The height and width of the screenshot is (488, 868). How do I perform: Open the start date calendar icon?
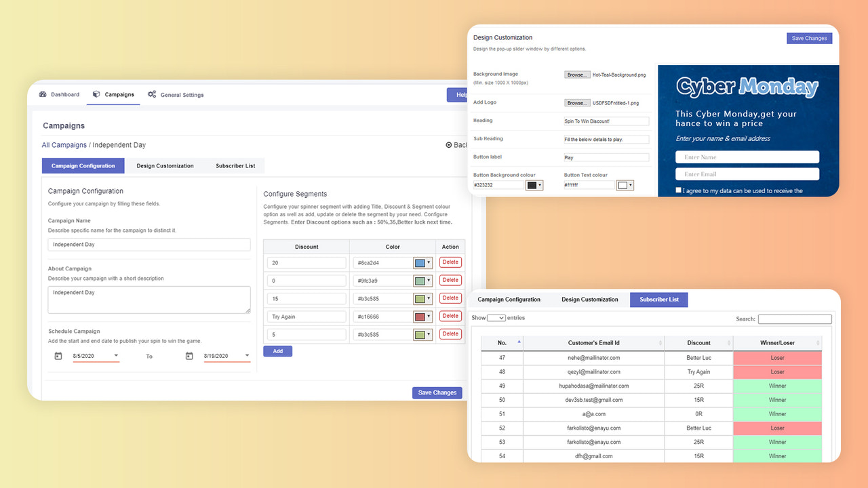[x=58, y=355]
